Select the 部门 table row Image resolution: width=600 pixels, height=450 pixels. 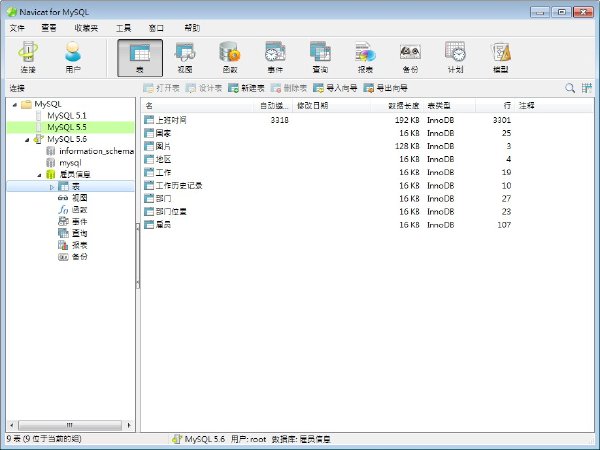[x=367, y=199]
